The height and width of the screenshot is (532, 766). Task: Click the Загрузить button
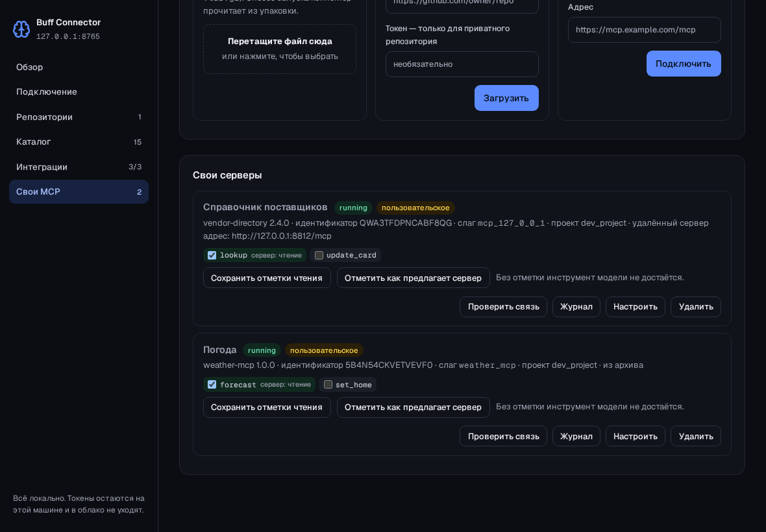point(506,98)
